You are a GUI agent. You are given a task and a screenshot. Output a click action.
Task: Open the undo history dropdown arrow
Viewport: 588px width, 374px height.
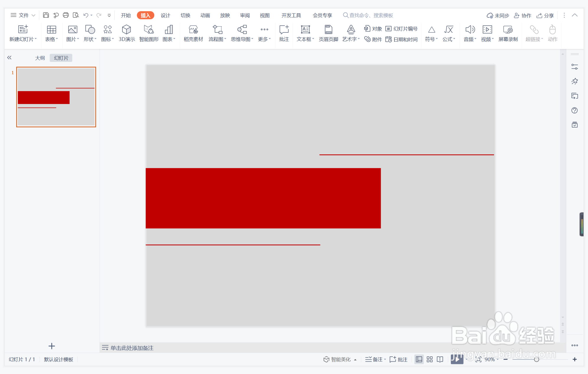[x=91, y=15]
